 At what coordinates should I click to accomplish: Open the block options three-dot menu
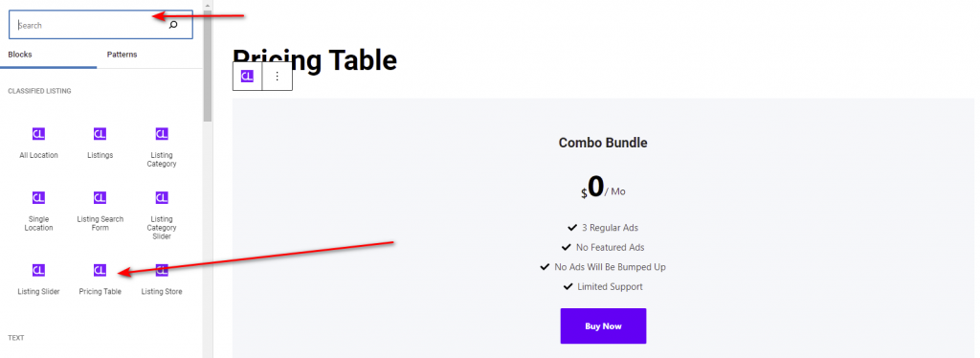278,77
